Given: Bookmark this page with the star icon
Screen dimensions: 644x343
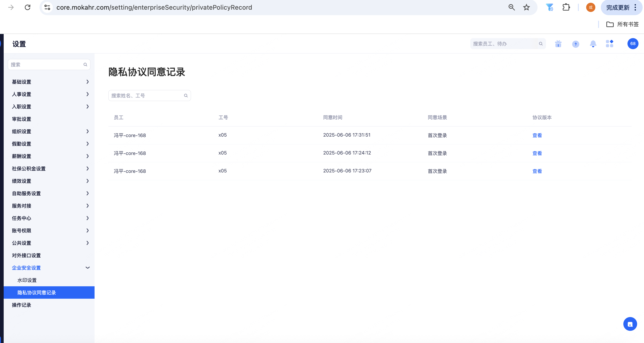Looking at the screenshot, I should coord(526,7).
